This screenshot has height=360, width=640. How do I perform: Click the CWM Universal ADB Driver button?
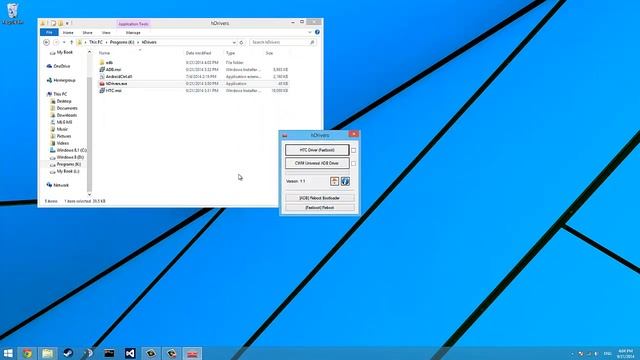317,163
